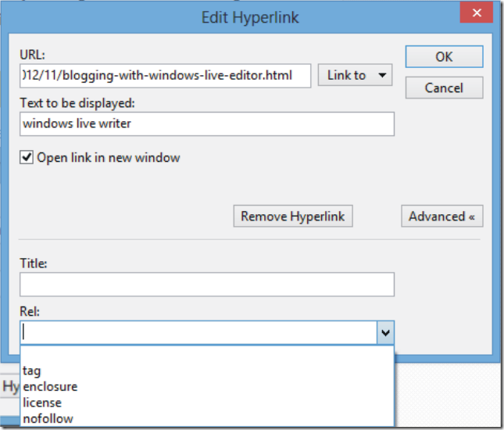Select 'tag' from the Rel list
Image resolution: width=504 pixels, height=430 pixels.
pos(207,371)
